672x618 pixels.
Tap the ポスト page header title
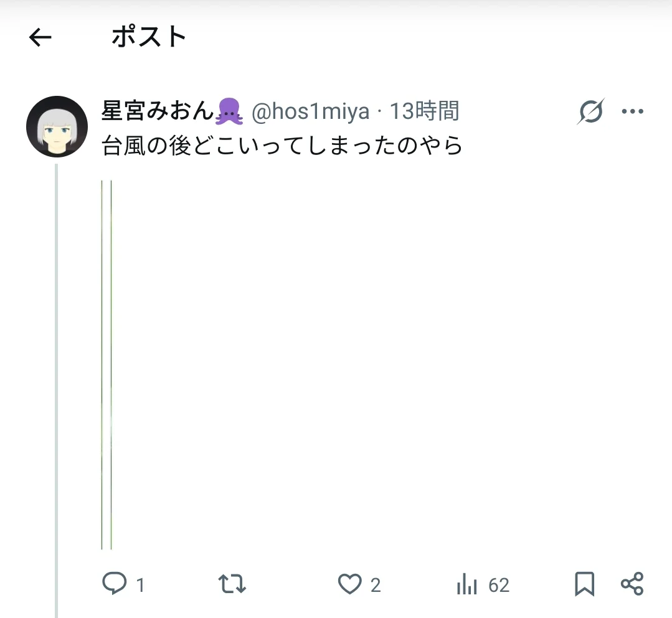[x=149, y=36]
